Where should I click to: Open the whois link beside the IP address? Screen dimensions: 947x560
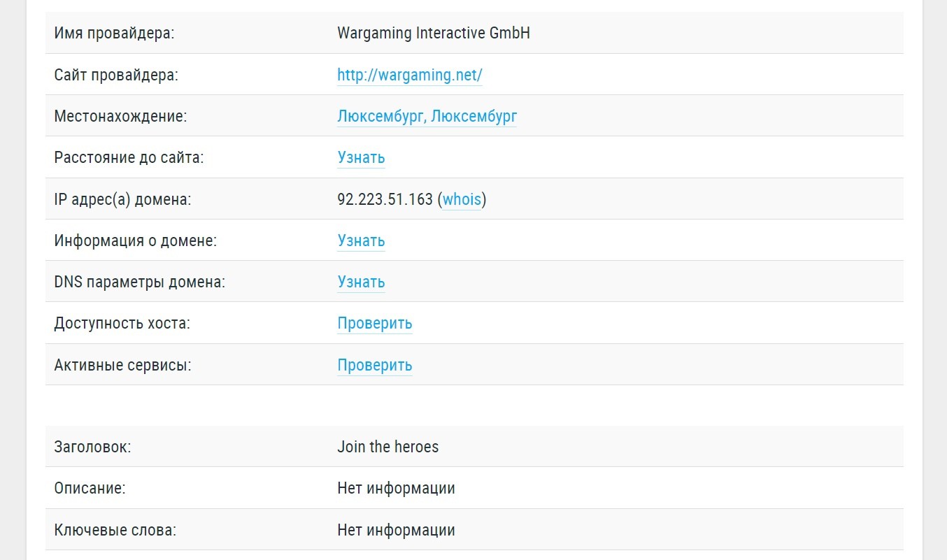[x=462, y=199]
